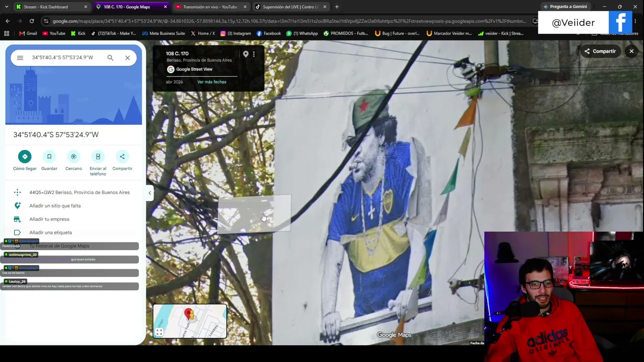Screen dimensions: 644x362
Task: Open the Marcador Veiider bookmark
Action: click(x=449, y=34)
